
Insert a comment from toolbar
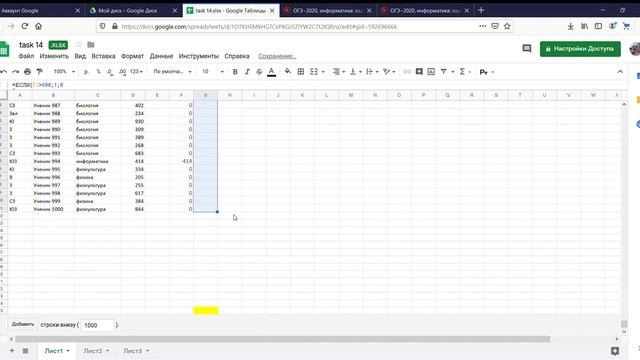point(419,72)
